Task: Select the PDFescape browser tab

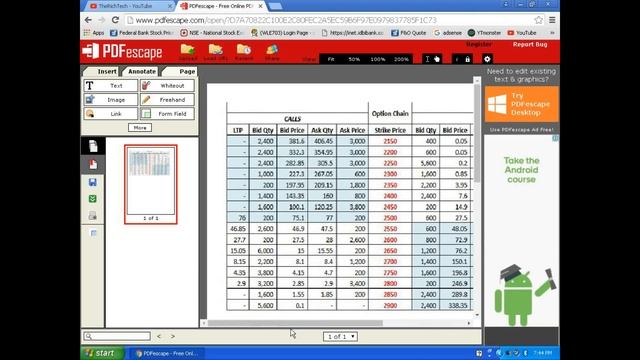Action: click(221, 6)
